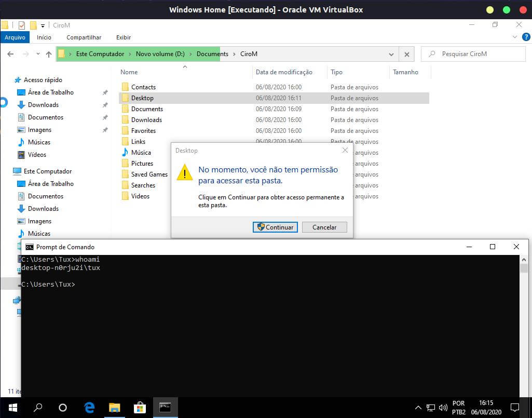Open recent locations dropdown arrow
Screen dimensions: 532x418
38,54
